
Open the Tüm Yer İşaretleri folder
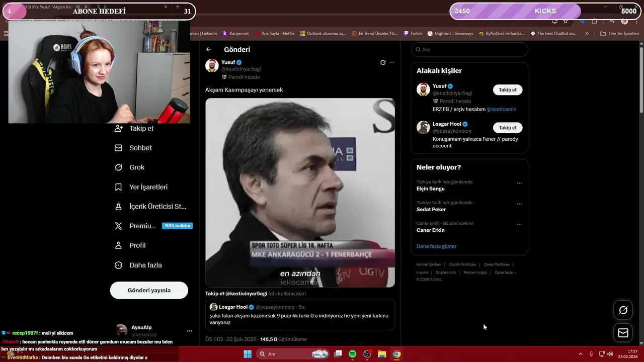pyautogui.click(x=619, y=34)
